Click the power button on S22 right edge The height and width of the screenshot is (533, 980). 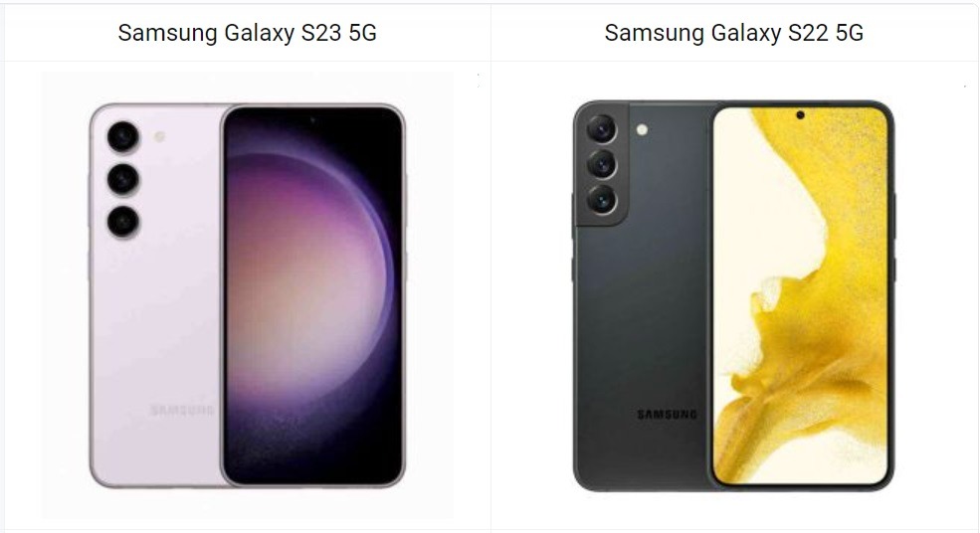(x=895, y=269)
